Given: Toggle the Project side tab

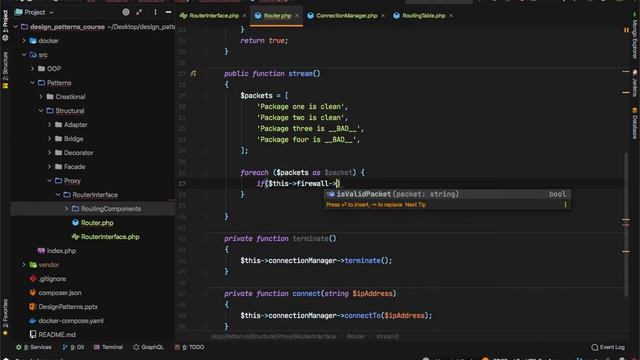Looking at the screenshot, I should tap(5, 26).
